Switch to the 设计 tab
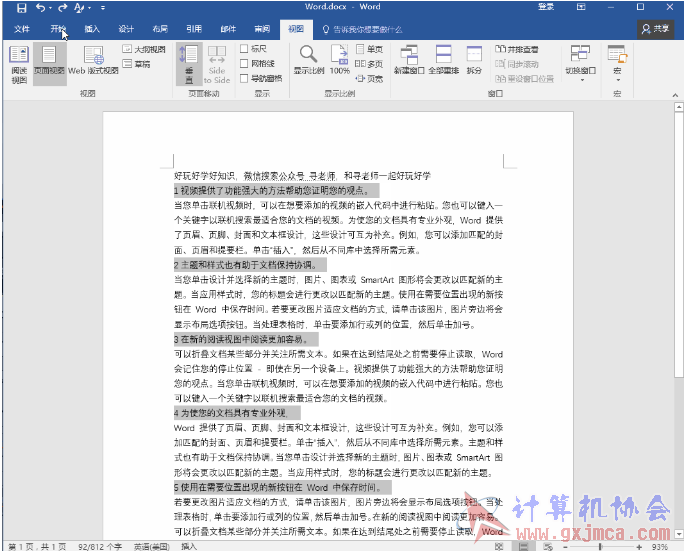The width and height of the screenshot is (686, 552). click(126, 29)
